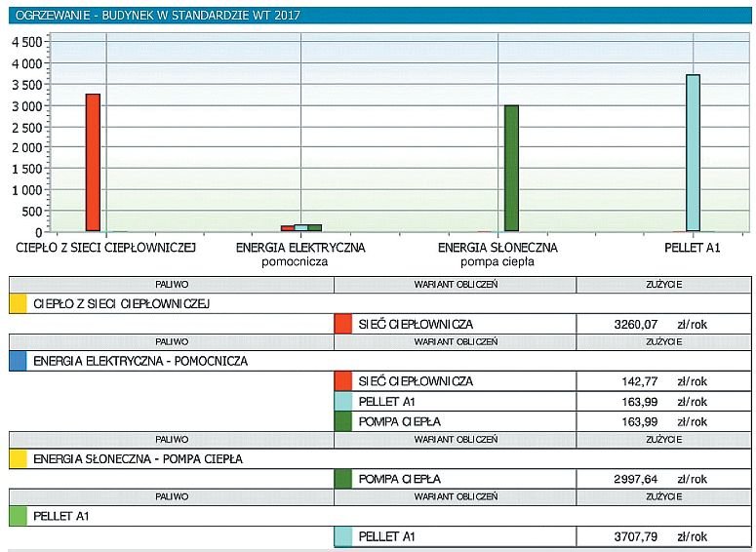
Task: Click the first WARIANT OBLICZEŃ column header
Action: (x=456, y=285)
